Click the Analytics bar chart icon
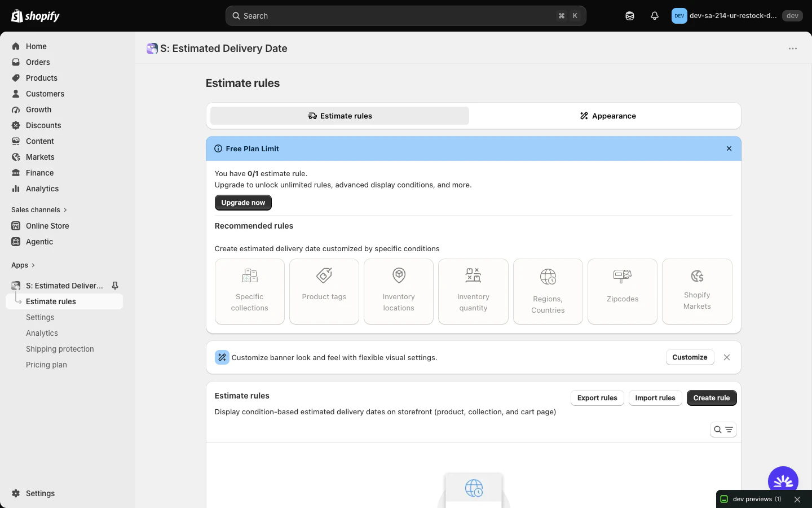The width and height of the screenshot is (812, 508). [16, 189]
